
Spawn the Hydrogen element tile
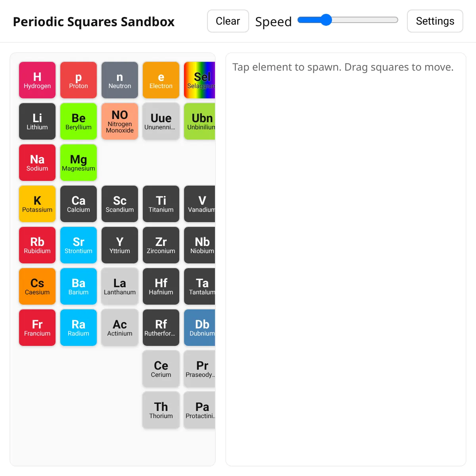[37, 80]
